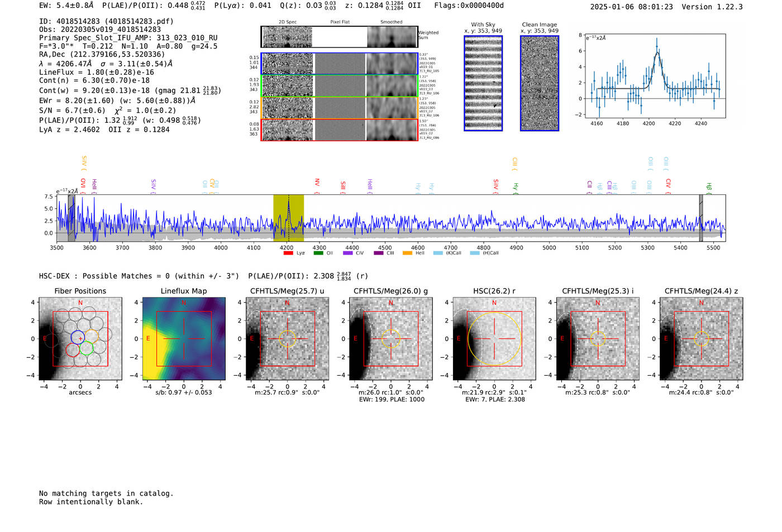782x532 pixels.
Task: Open the HSC(26.2) r image
Action: click(x=494, y=339)
